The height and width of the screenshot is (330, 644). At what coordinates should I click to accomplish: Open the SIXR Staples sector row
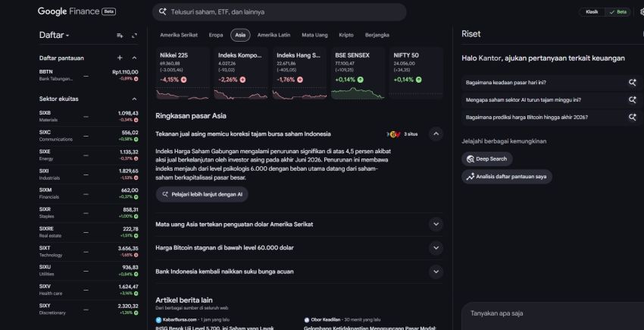click(89, 212)
